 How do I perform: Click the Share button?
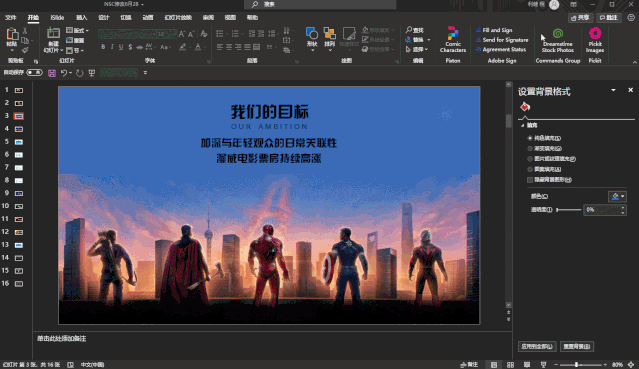coord(580,18)
